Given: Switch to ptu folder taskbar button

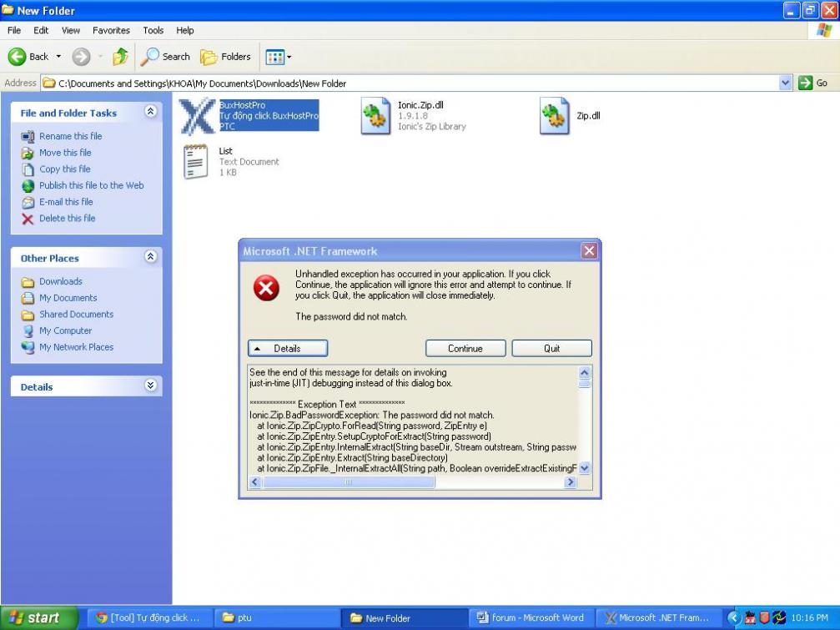Looking at the screenshot, I should click(x=276, y=617).
